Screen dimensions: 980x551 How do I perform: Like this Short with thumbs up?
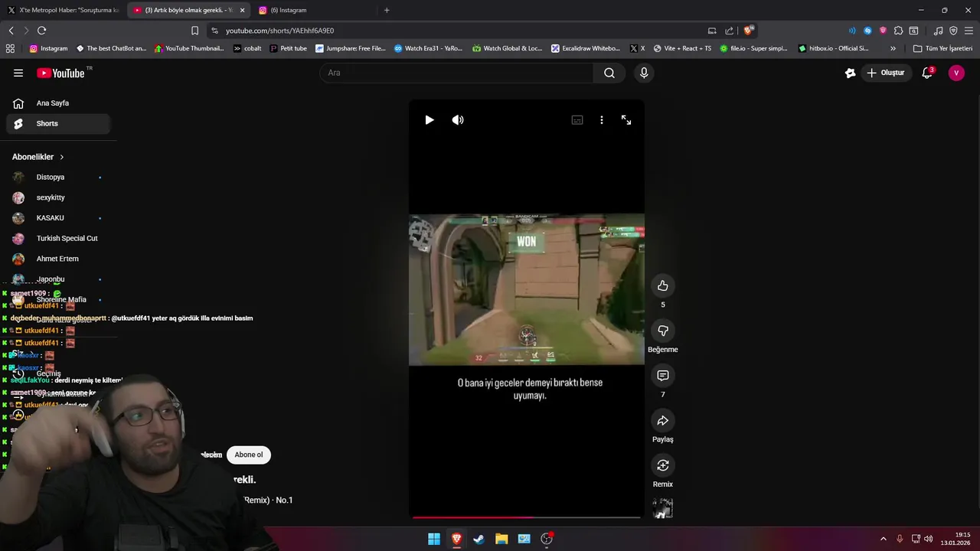click(x=663, y=285)
